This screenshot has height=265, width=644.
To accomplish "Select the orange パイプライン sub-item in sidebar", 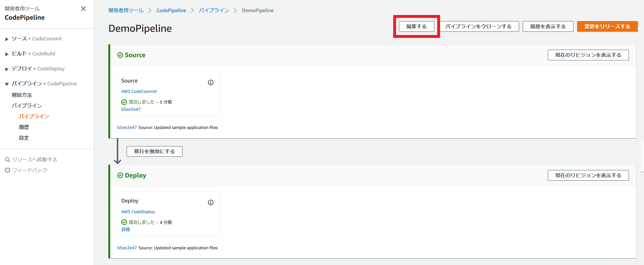I will click(34, 116).
